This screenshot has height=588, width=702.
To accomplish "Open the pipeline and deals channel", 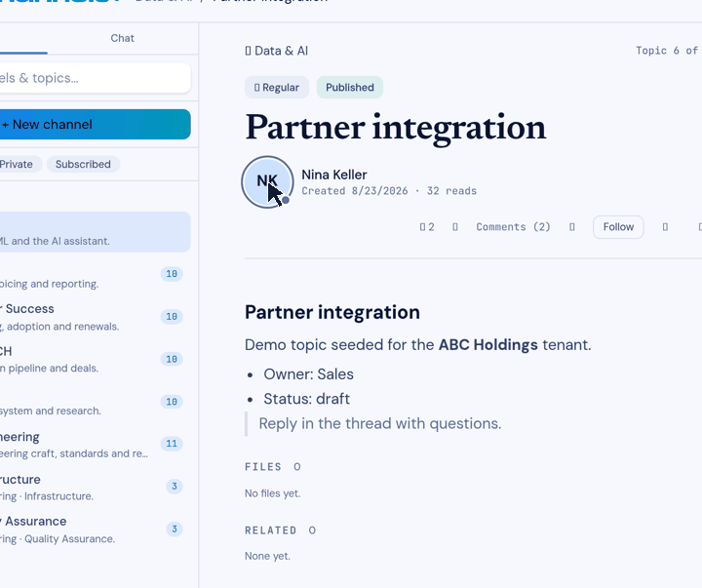I will (x=93, y=360).
